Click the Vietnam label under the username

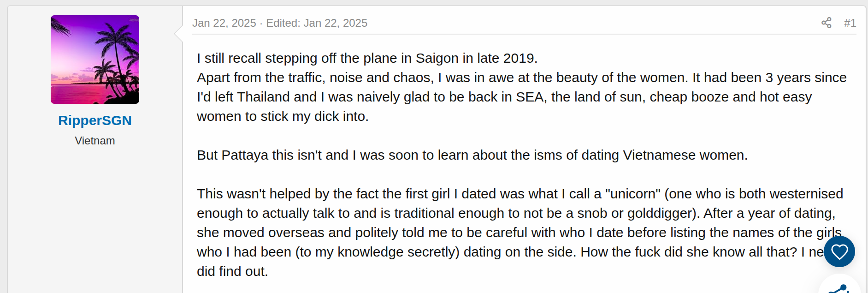tap(95, 141)
